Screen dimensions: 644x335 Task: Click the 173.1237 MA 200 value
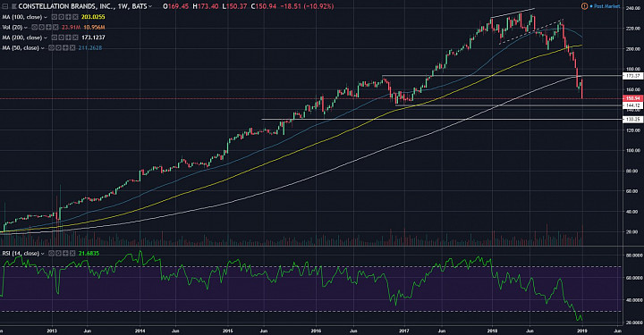tap(93, 38)
